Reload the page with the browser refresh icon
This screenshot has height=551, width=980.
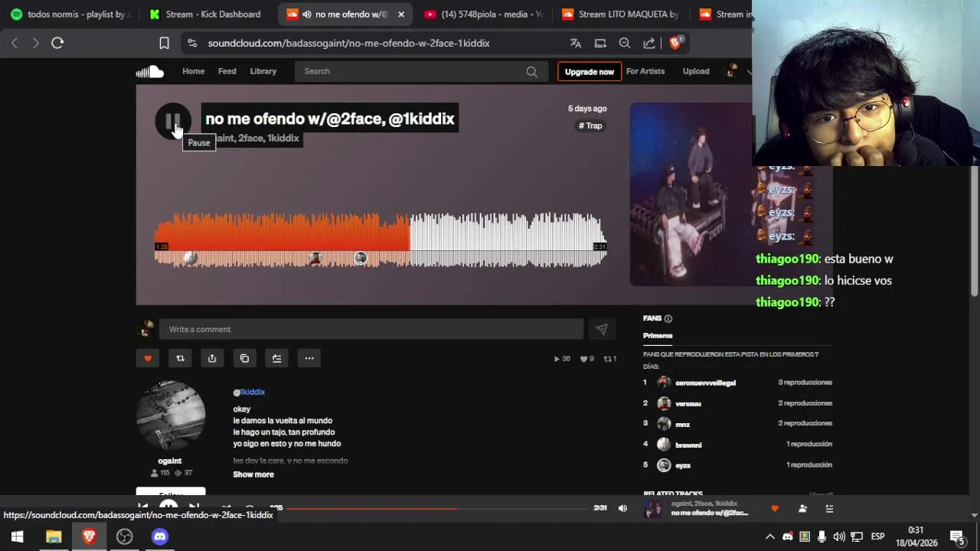click(57, 43)
